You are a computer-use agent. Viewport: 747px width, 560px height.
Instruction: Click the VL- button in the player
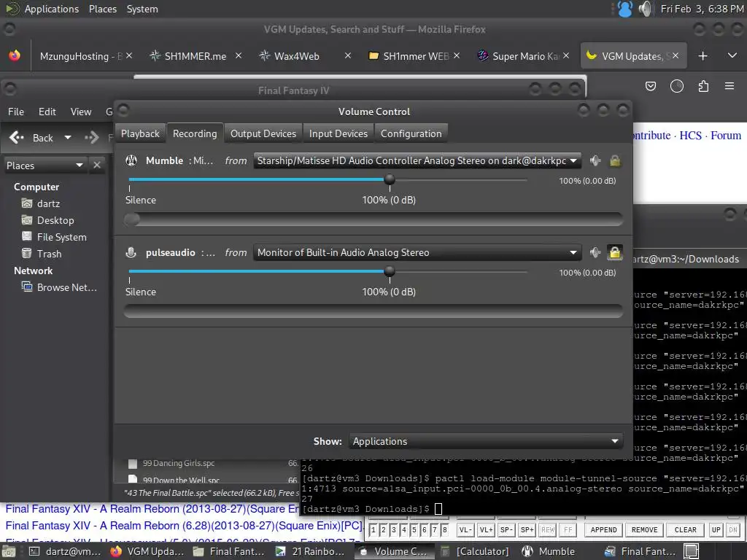click(x=465, y=529)
